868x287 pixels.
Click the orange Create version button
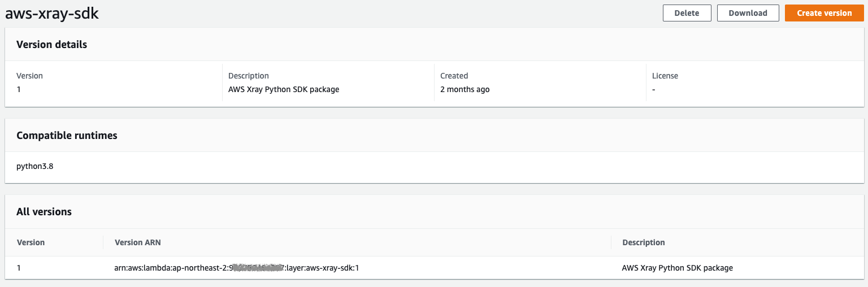click(824, 13)
